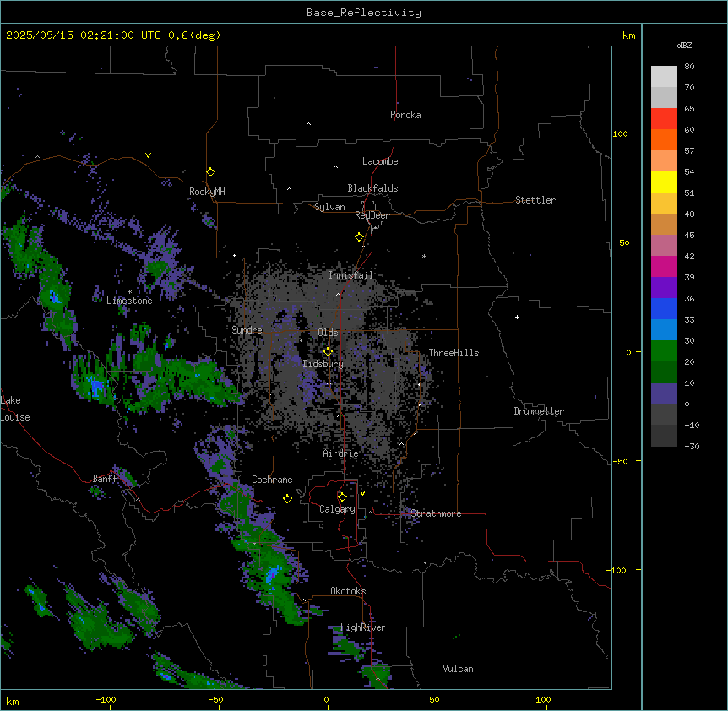Click the Limestone label
Screen dimensions: 728x711
129,301
